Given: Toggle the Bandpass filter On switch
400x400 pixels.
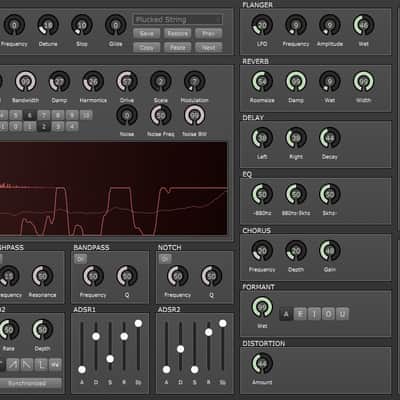Looking at the screenshot, I should point(80,259).
